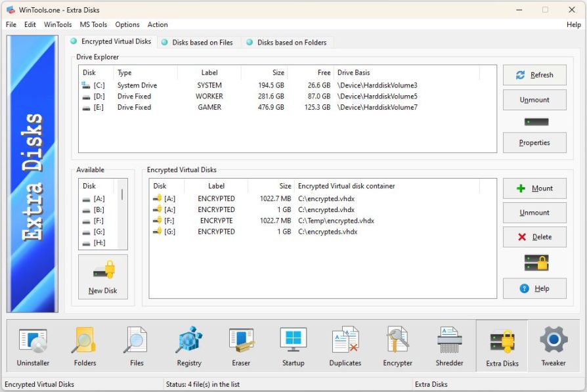Open the Encrypter tool
The height and width of the screenshot is (392, 587).
pyautogui.click(x=398, y=345)
